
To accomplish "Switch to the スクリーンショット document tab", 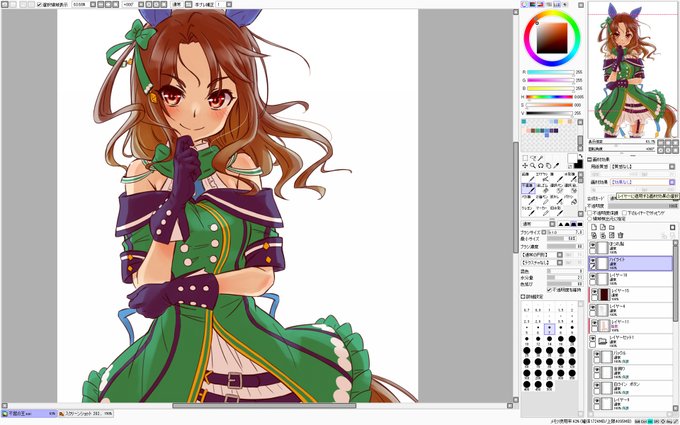I will click(x=85, y=414).
